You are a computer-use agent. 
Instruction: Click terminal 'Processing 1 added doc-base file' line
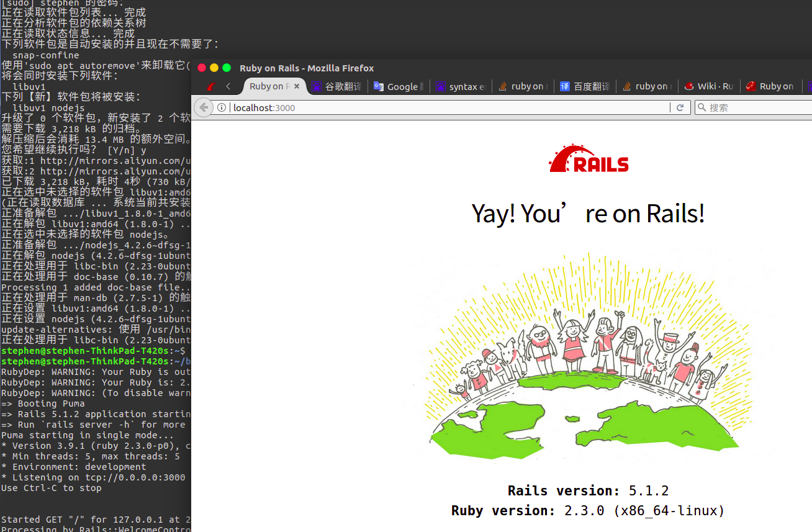[x=96, y=287]
